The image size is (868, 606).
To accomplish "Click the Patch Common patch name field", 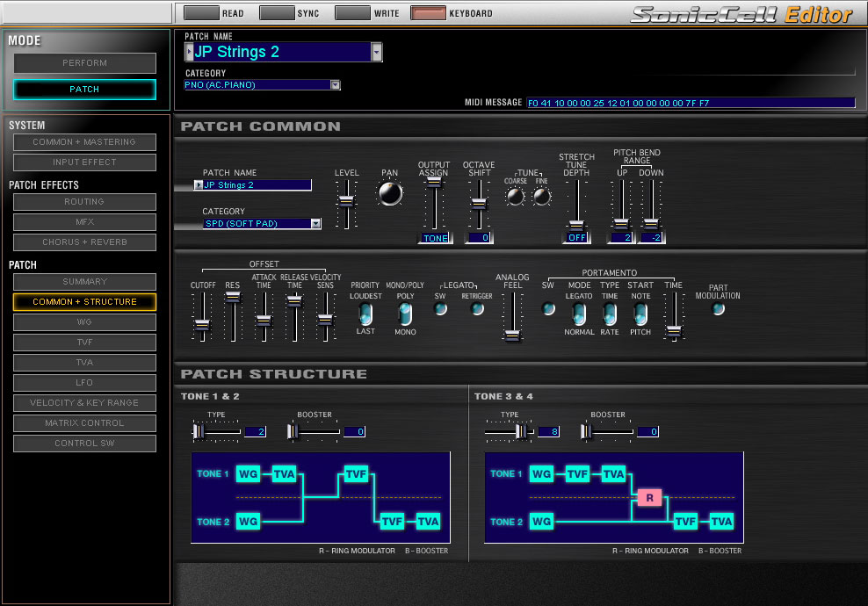I will coord(257,184).
